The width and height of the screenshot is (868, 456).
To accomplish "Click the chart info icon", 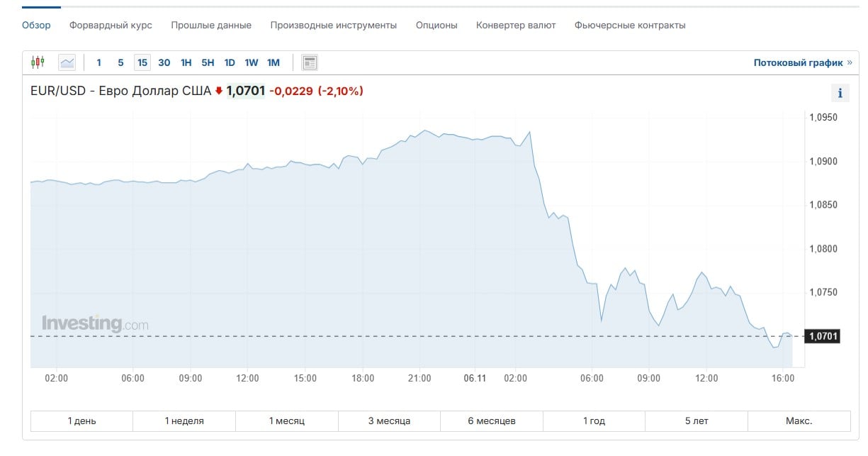I will pos(840,93).
